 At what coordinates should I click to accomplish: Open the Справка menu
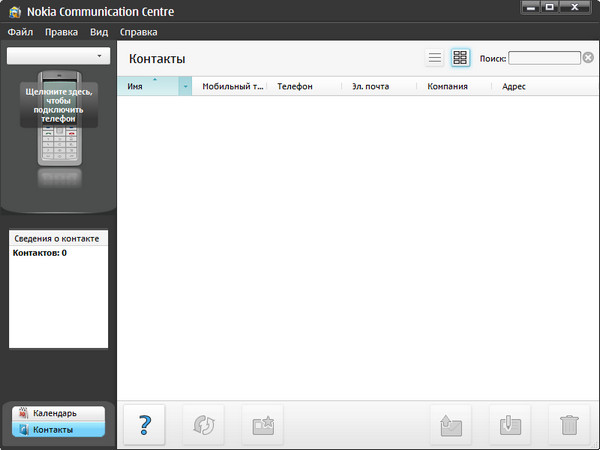pos(138,32)
